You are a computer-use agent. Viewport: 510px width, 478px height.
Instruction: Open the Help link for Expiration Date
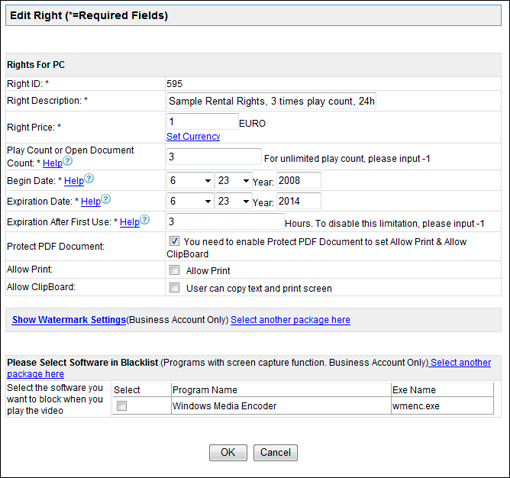(x=91, y=201)
